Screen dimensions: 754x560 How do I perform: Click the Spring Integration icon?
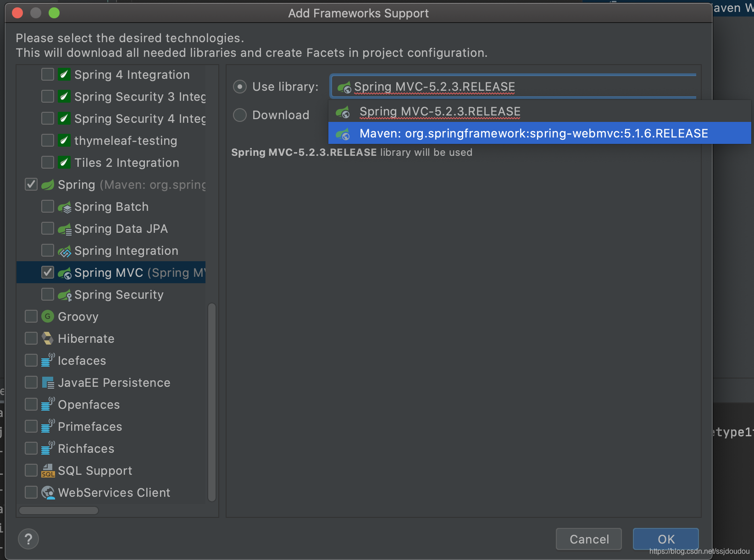tap(65, 251)
